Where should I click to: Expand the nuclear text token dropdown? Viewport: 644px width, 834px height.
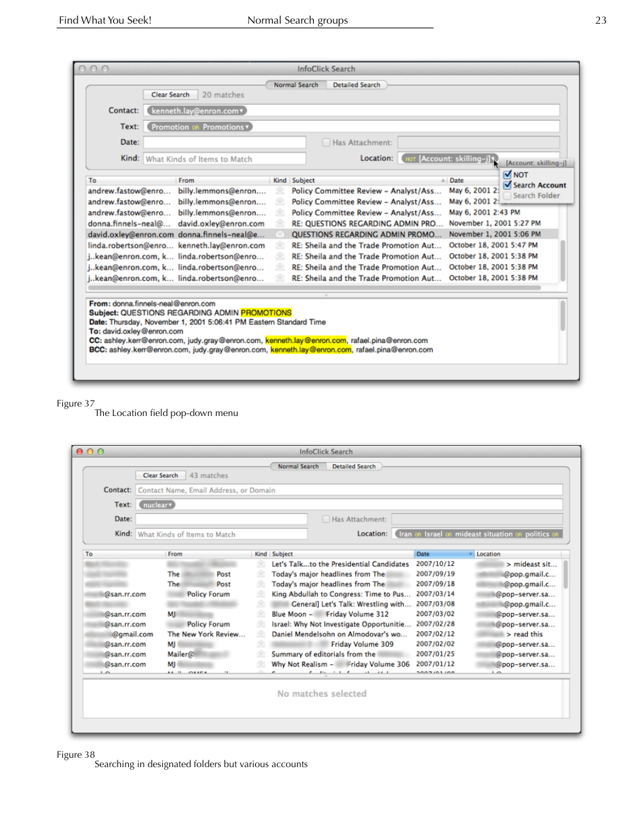(x=171, y=505)
